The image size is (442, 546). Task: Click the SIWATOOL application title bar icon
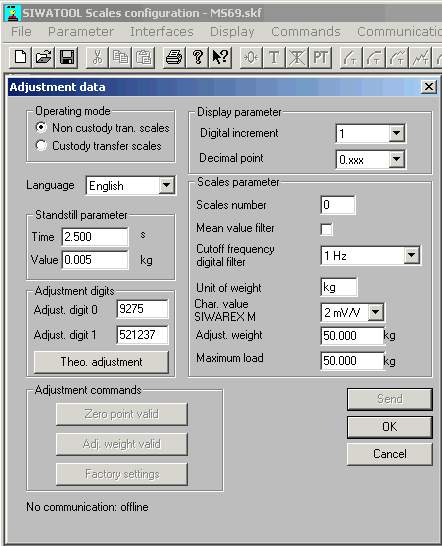pos(13,13)
